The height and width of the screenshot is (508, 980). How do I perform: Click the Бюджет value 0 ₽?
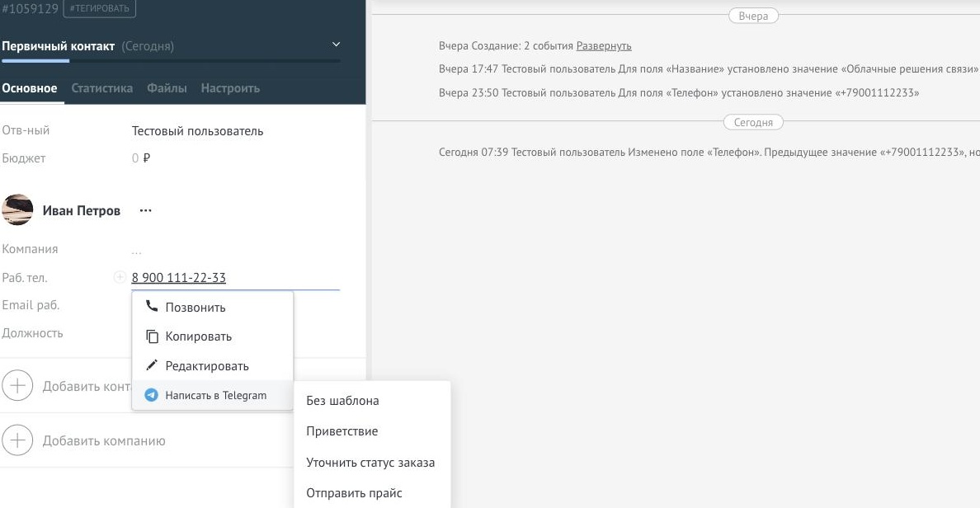pyautogui.click(x=140, y=158)
